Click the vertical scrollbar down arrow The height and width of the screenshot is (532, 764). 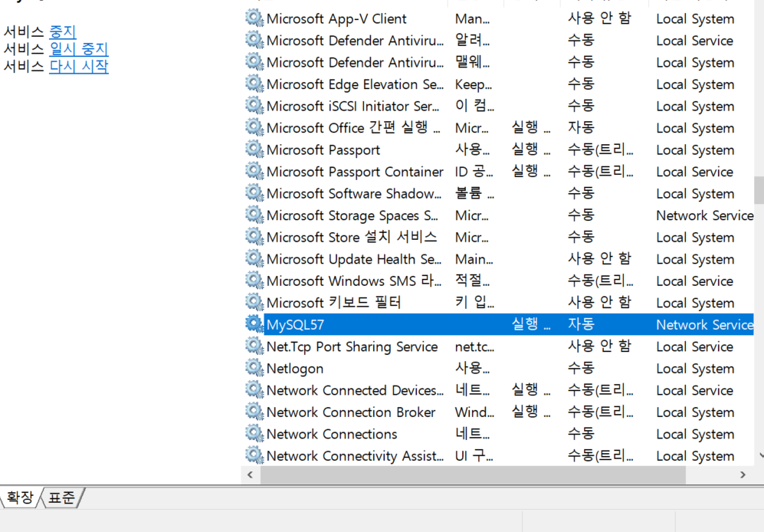(761, 455)
